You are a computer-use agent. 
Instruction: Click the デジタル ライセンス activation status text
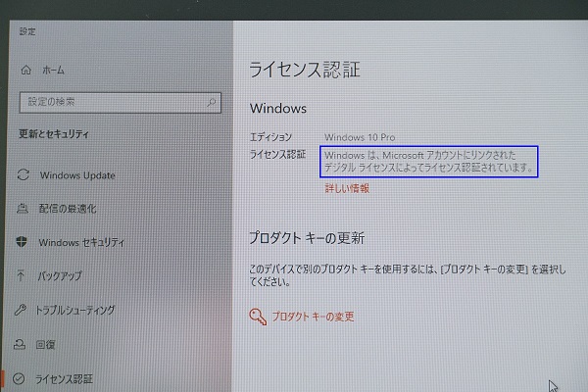click(428, 162)
